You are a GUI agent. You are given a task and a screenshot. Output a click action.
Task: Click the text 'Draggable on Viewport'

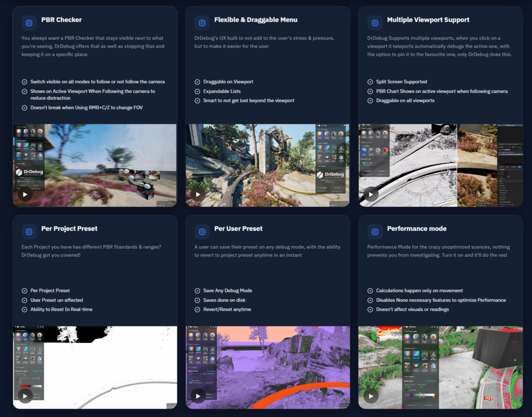(228, 82)
